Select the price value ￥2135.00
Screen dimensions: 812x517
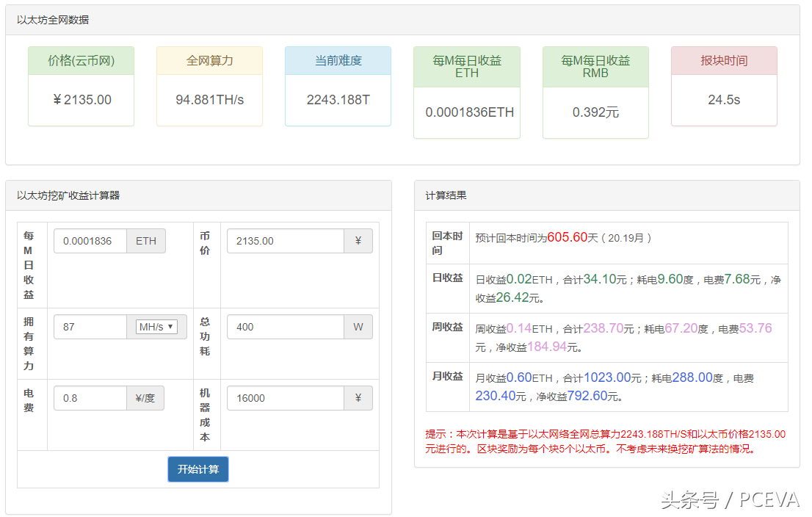[x=81, y=99]
